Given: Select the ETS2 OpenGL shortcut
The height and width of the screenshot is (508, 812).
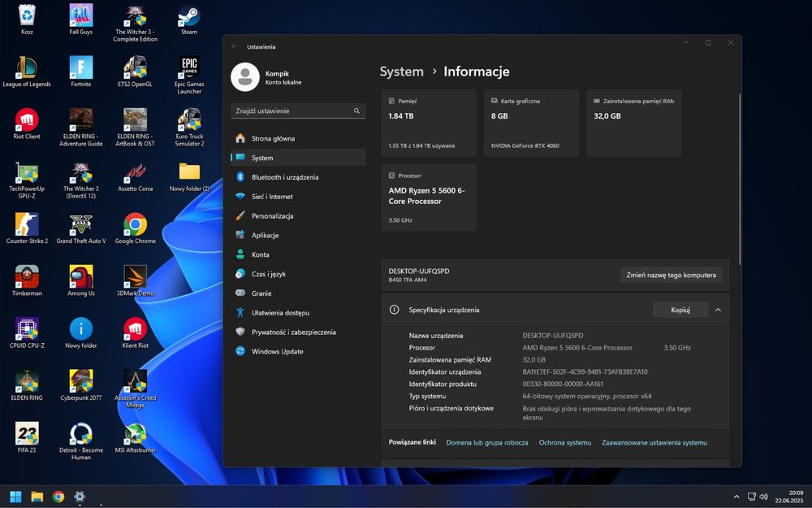Looking at the screenshot, I should click(135, 72).
